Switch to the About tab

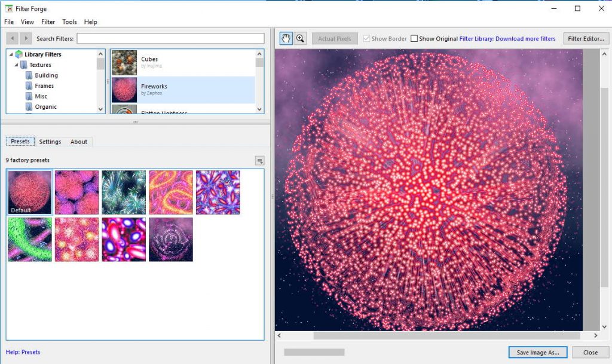tap(79, 142)
